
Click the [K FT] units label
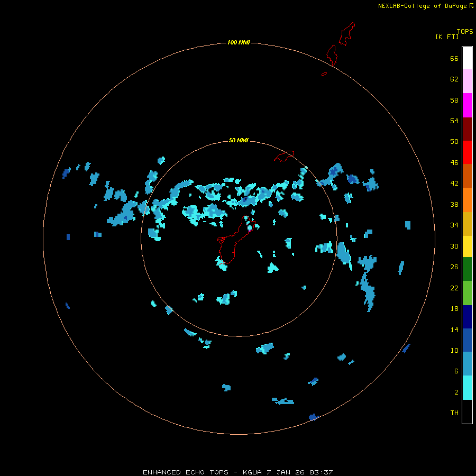click(447, 36)
